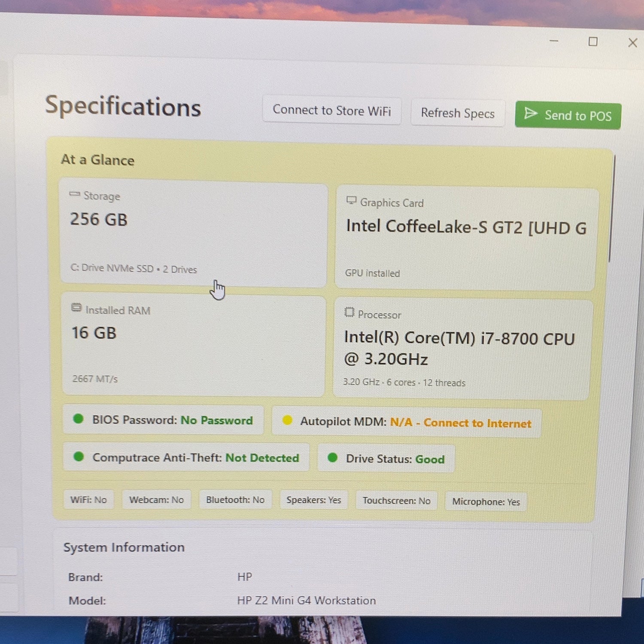Click the 2667 MT/s RAM speed text
The height and width of the screenshot is (644, 644).
pyautogui.click(x=95, y=379)
